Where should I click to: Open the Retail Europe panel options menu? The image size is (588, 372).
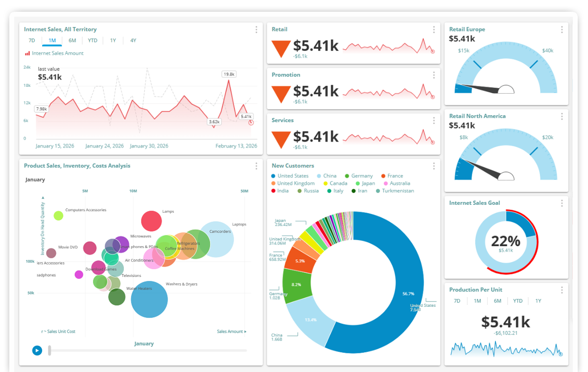pyautogui.click(x=562, y=29)
